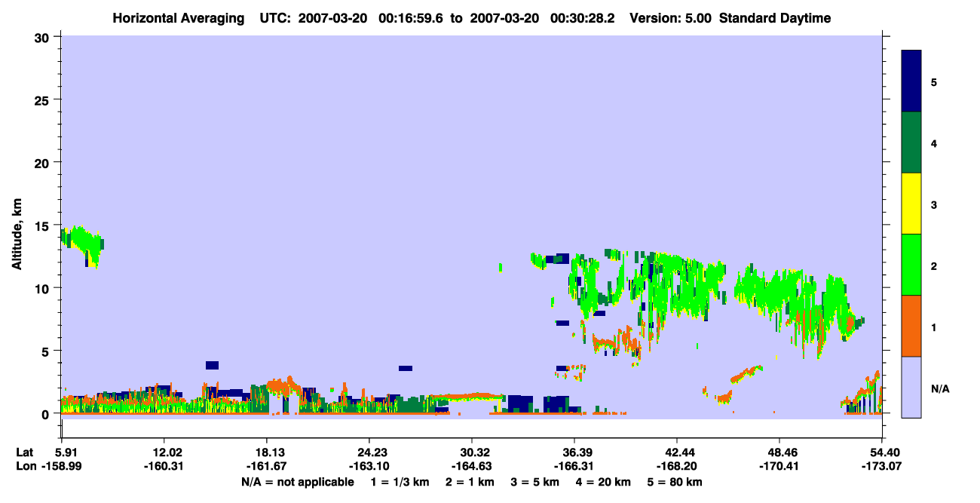Image resolution: width=980 pixels, height=503 pixels.
Task: Click longitude value -163.10
Action: coord(368,467)
